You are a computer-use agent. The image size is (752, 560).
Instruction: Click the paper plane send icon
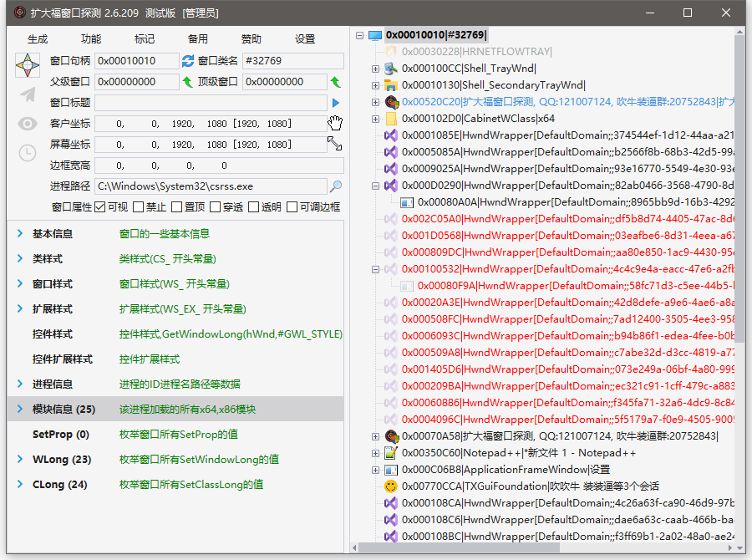coord(28,94)
